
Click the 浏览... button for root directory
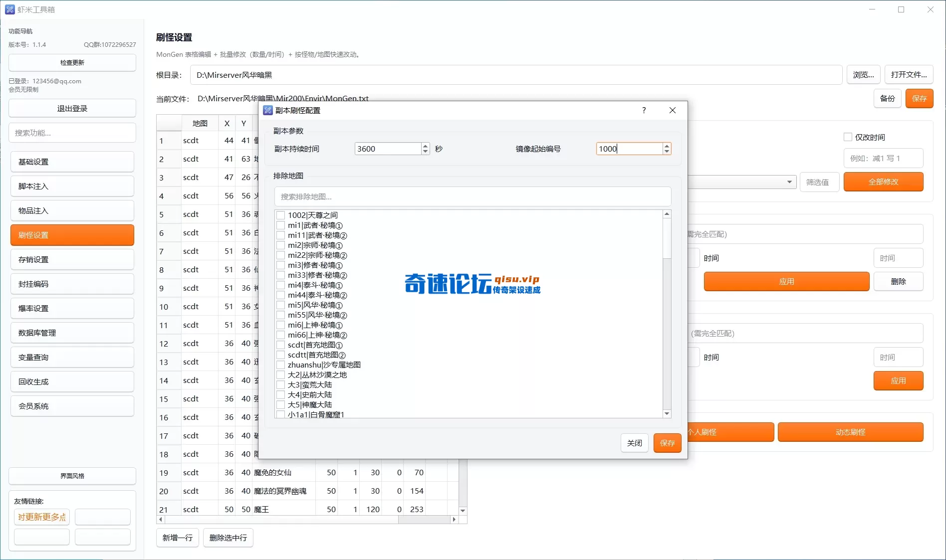click(x=863, y=75)
